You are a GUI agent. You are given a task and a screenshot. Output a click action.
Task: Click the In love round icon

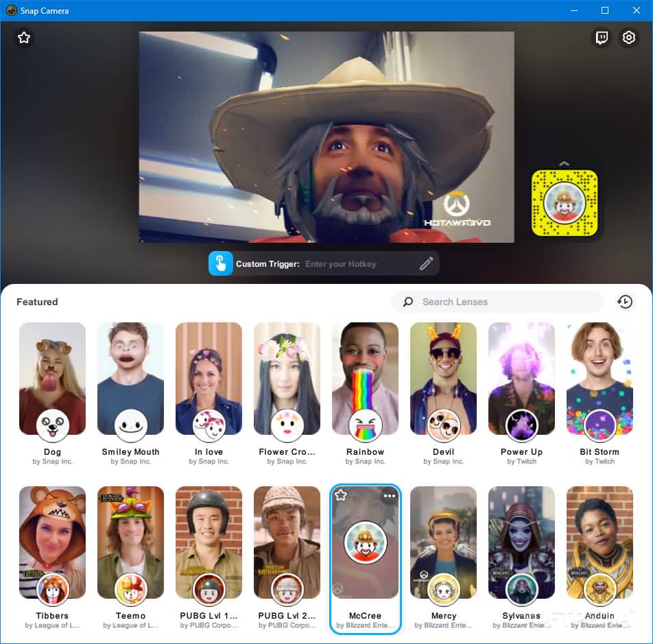point(209,425)
